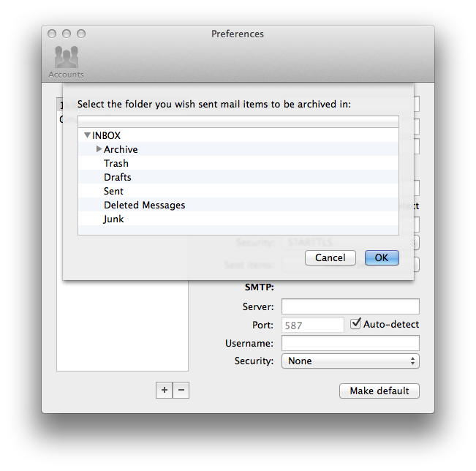Select the INBOX folder
This screenshot has width=476, height=471.
[x=238, y=135]
